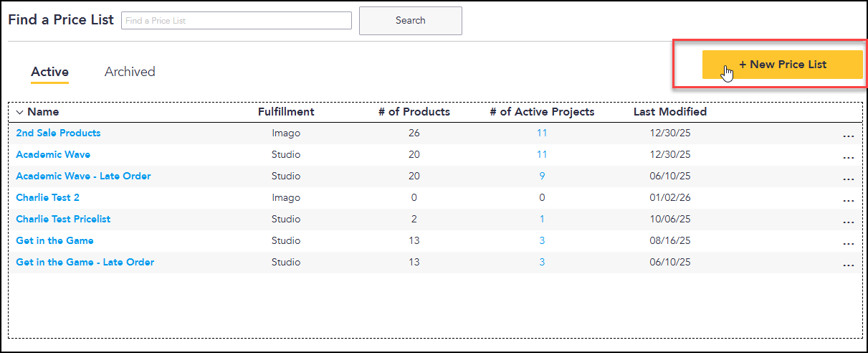Open ellipsis menu for Get in the Game

(x=848, y=243)
